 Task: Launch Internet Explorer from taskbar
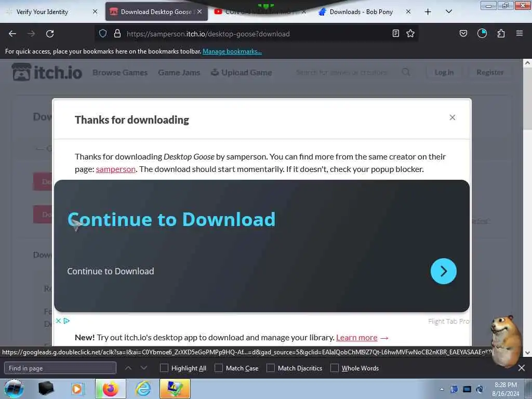(143, 389)
